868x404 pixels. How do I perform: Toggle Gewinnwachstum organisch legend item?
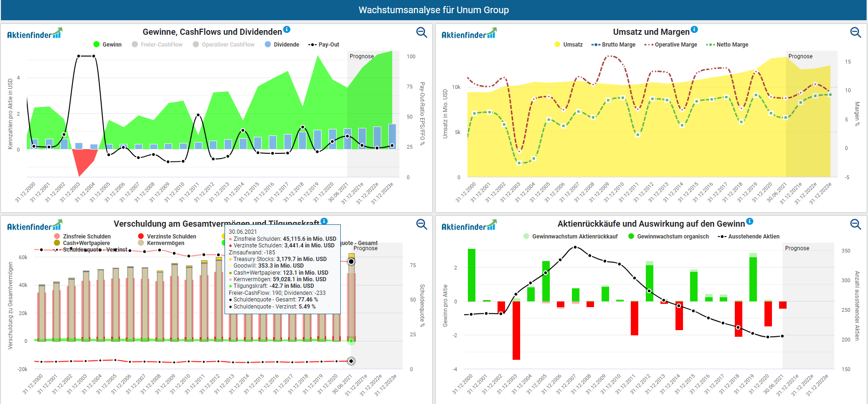click(x=668, y=237)
